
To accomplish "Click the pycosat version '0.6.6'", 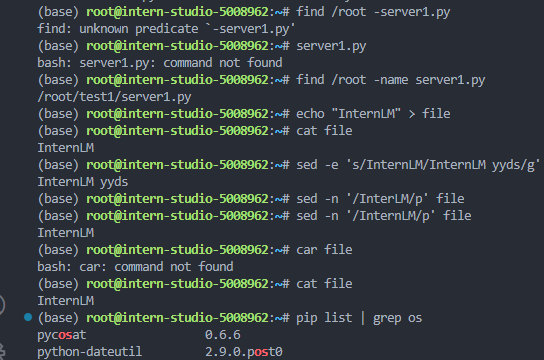I will pos(222,335).
